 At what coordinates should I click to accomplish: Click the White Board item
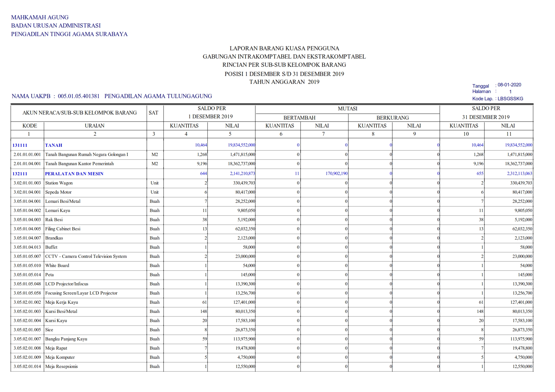(57, 266)
